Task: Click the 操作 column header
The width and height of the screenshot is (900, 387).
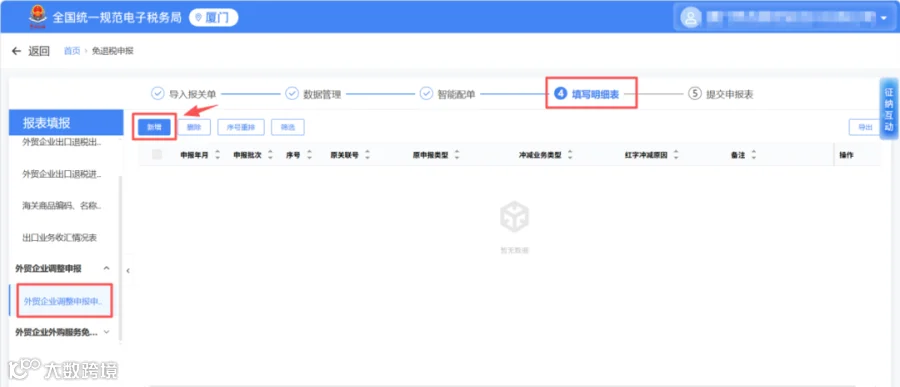Action: coord(846,155)
